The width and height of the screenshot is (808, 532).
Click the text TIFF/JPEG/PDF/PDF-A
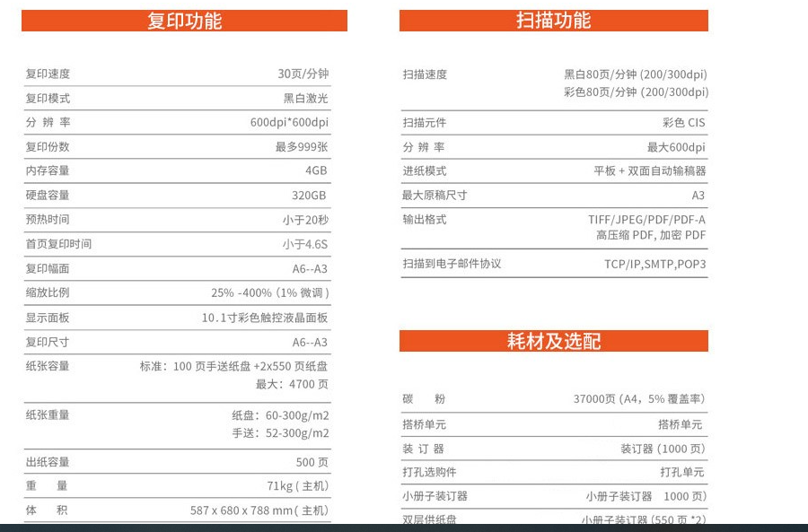646,220
